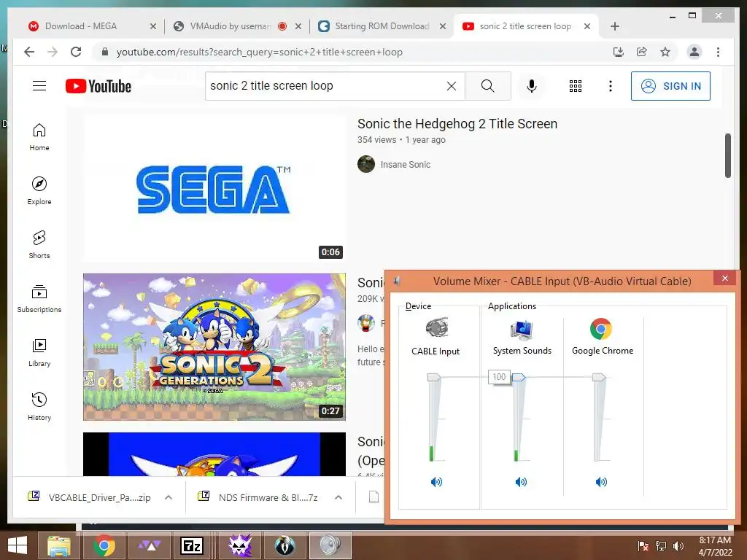Mute CABLE Input device
This screenshot has height=560, width=747.
[x=436, y=482]
